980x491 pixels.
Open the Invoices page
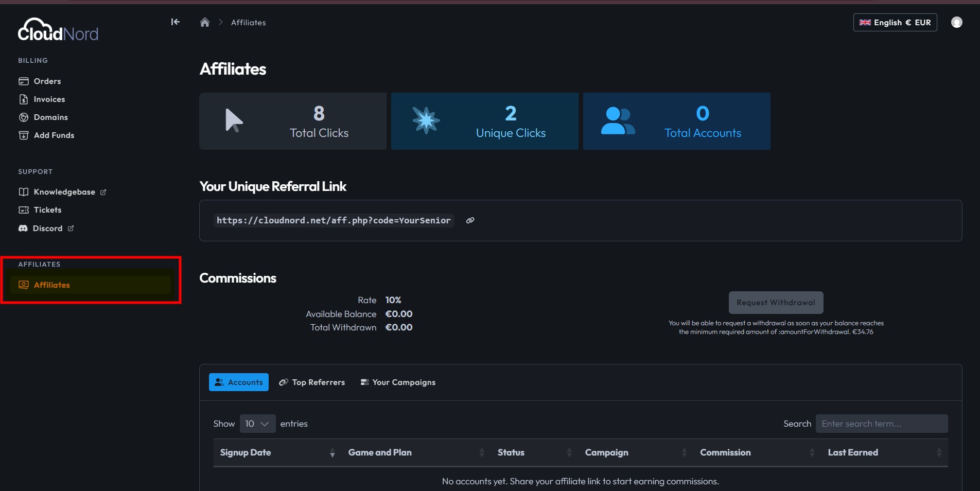49,99
